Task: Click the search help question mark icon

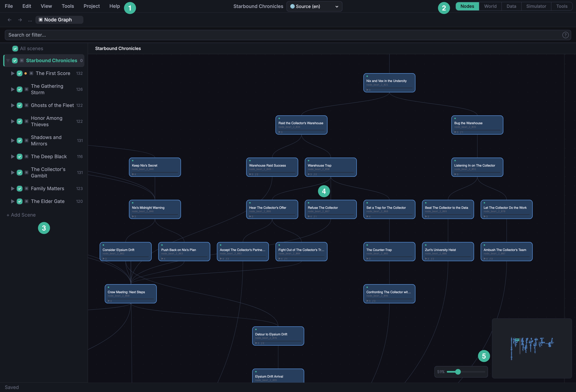Action: (565, 35)
